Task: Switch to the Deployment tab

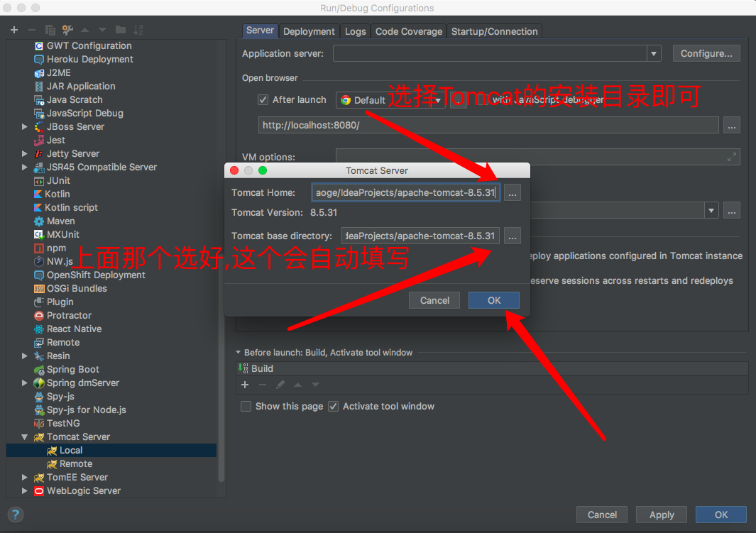Action: (309, 31)
